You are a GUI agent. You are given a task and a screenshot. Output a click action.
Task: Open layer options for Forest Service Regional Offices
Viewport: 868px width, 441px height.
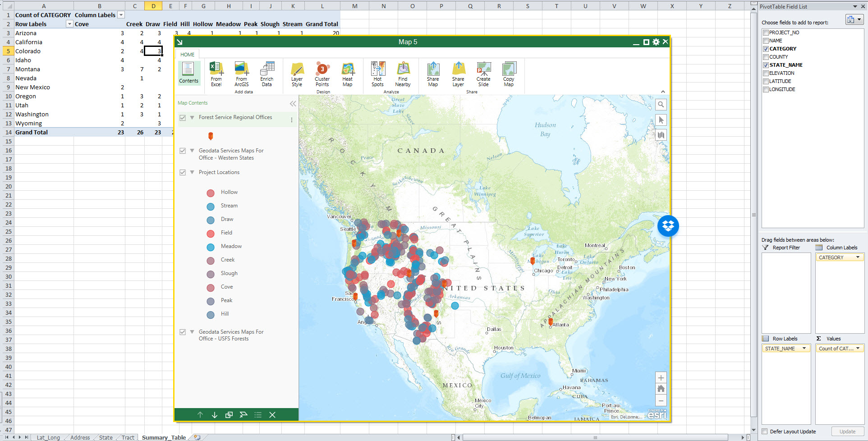(x=292, y=120)
